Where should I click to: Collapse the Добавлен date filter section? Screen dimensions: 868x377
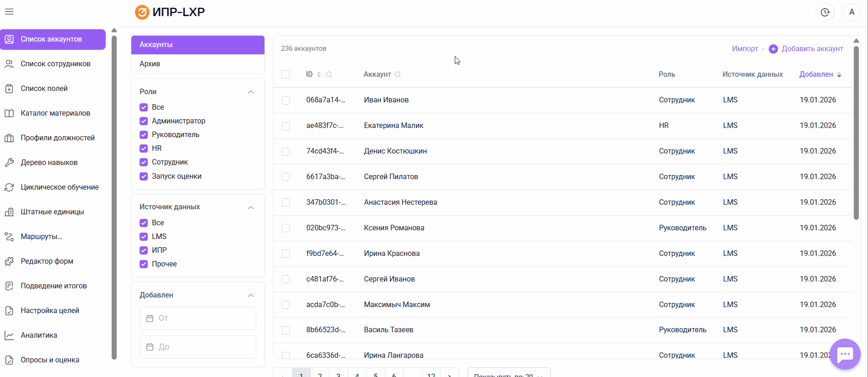tap(251, 295)
